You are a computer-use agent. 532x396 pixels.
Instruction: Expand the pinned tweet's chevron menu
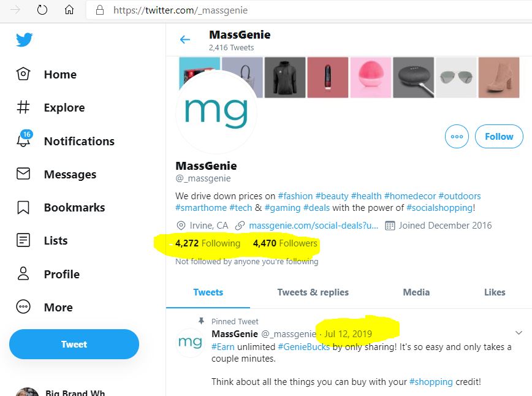click(519, 333)
